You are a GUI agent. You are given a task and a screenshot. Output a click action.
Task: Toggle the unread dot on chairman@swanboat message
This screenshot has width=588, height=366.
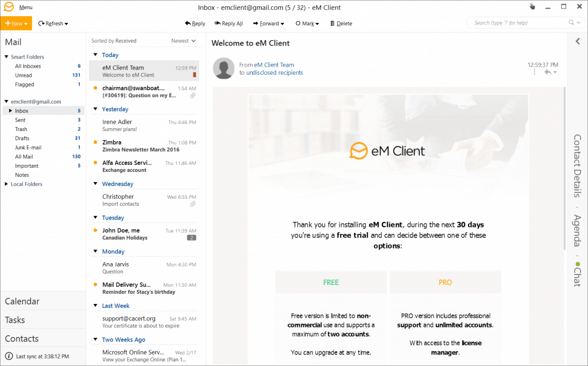(96, 88)
